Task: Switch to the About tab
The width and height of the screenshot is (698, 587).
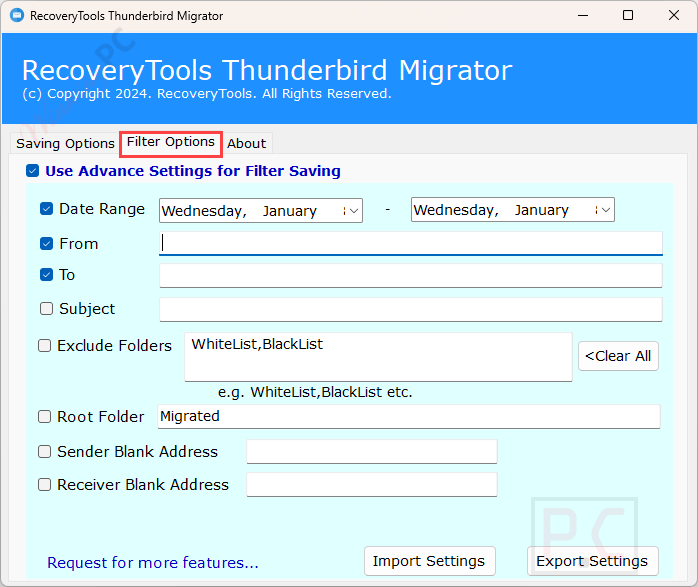Action: tap(246, 143)
